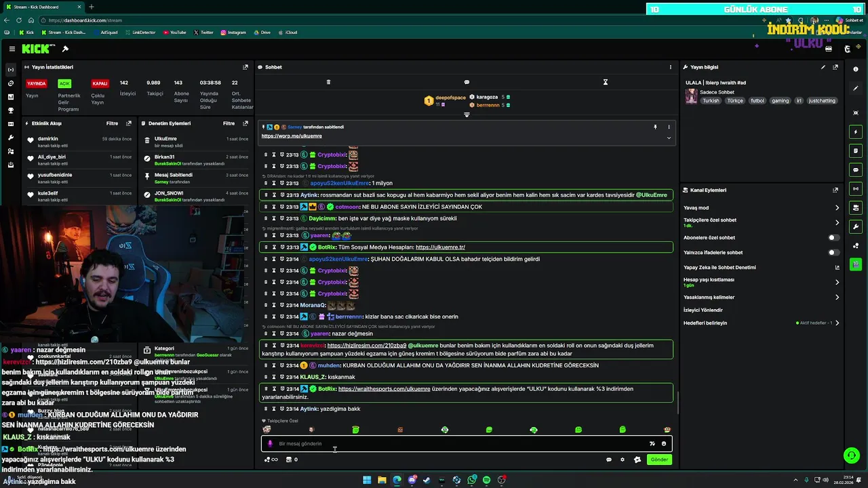The width and height of the screenshot is (868, 488).
Task: Open the trophy achievements icon in sidebar
Action: 10,110
